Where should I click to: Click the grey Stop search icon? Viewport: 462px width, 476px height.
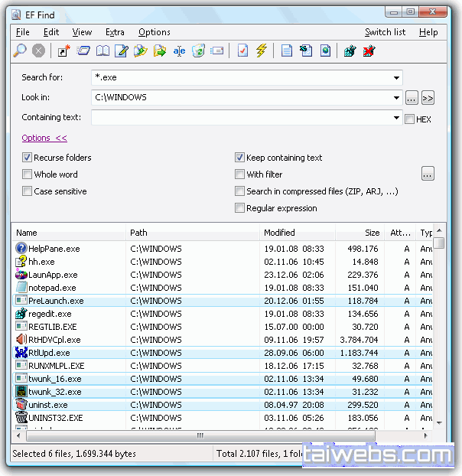(x=38, y=51)
